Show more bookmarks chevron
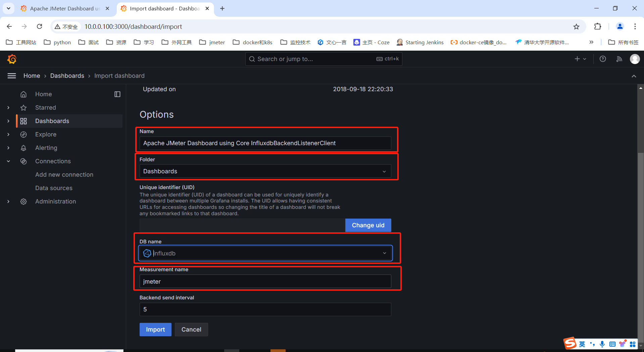The height and width of the screenshot is (352, 644). point(591,42)
